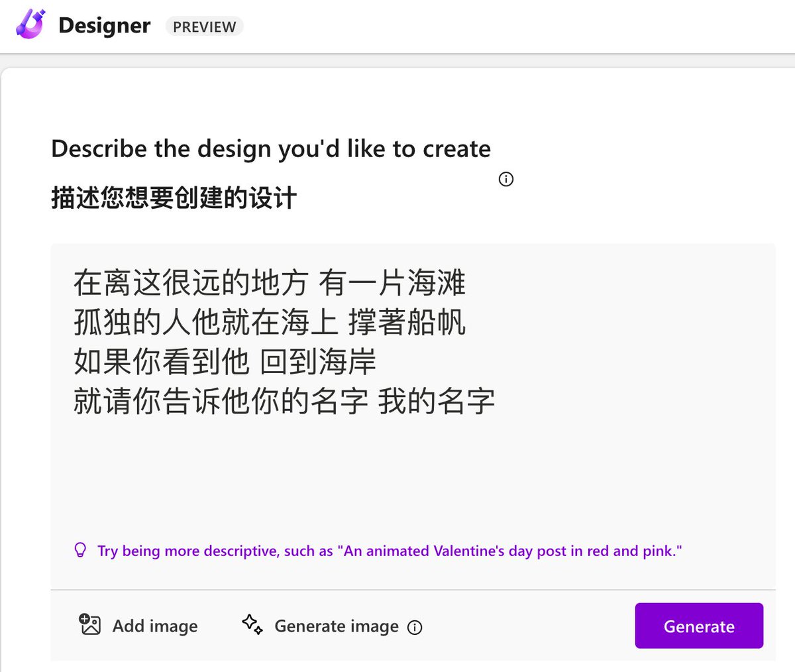795x672 pixels.
Task: Open the info icon beside the heading
Action: [506, 179]
